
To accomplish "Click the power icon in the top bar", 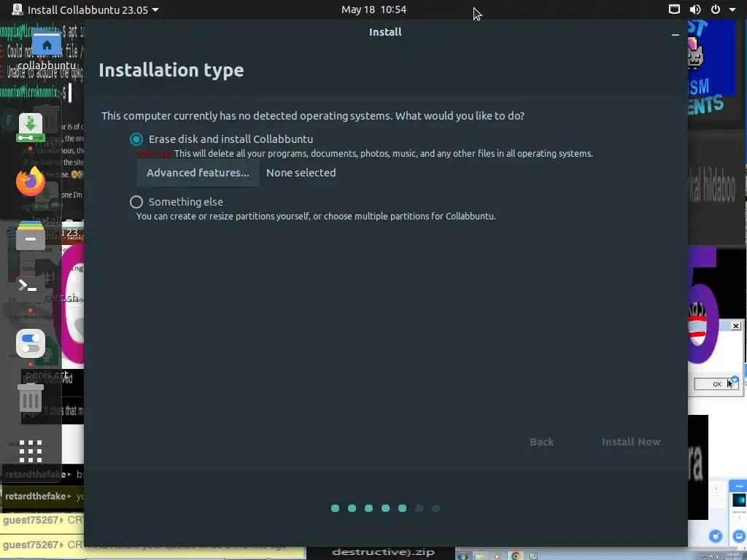I will [x=716, y=9].
